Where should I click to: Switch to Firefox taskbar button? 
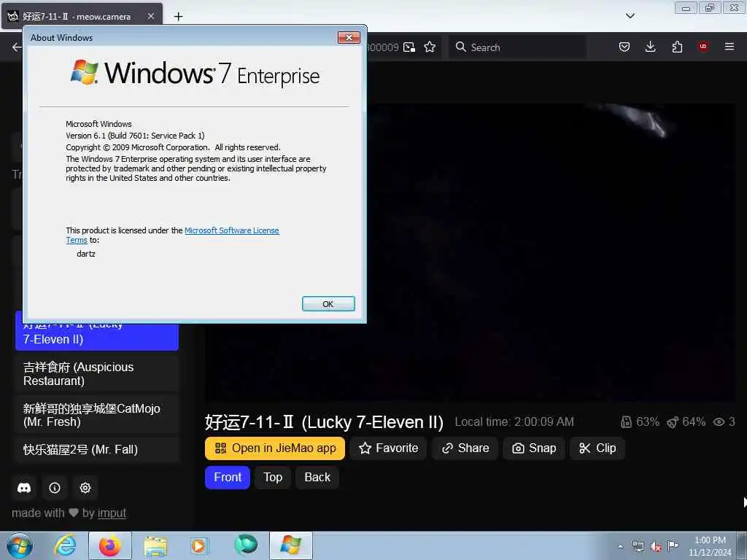(110, 545)
